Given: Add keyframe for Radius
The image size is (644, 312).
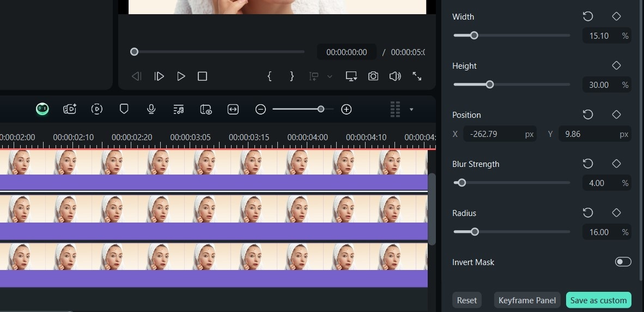Looking at the screenshot, I should [x=616, y=213].
